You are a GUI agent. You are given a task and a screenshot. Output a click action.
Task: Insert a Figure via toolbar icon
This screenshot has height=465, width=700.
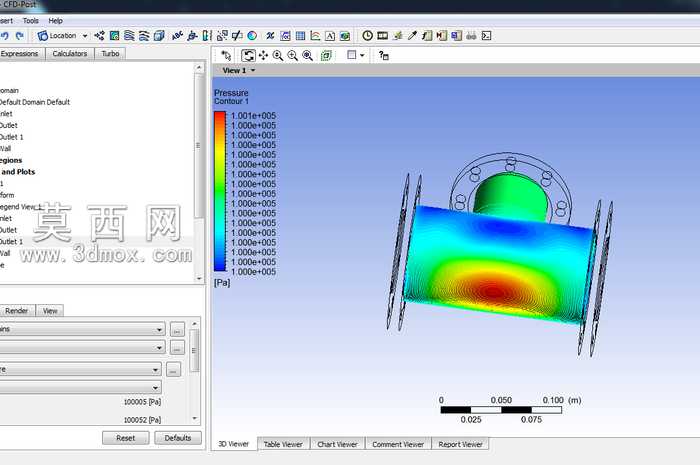(345, 36)
